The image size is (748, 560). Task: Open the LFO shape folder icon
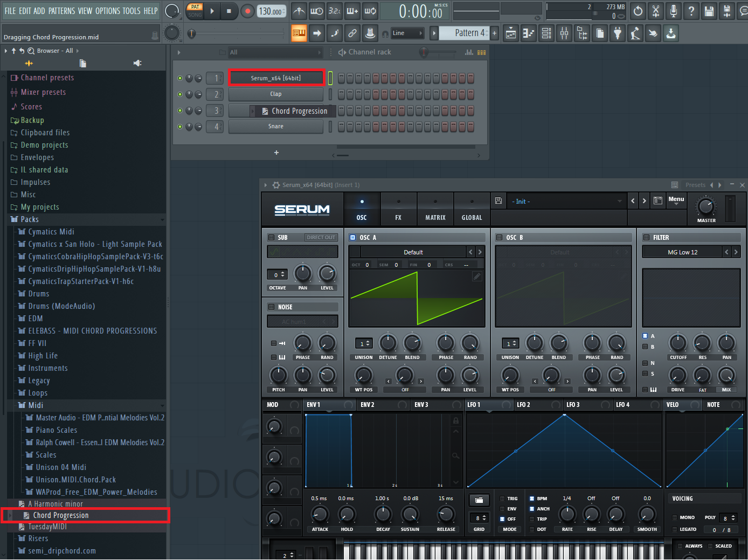(x=479, y=500)
